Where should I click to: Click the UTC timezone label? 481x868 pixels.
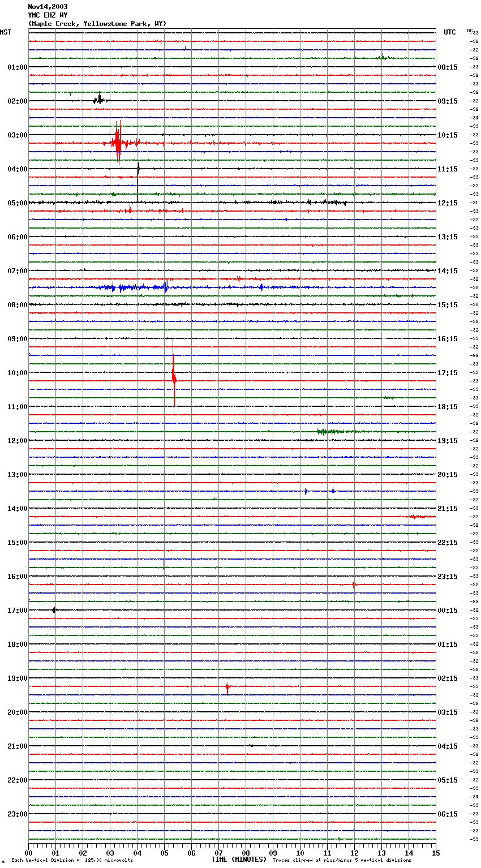pos(450,32)
